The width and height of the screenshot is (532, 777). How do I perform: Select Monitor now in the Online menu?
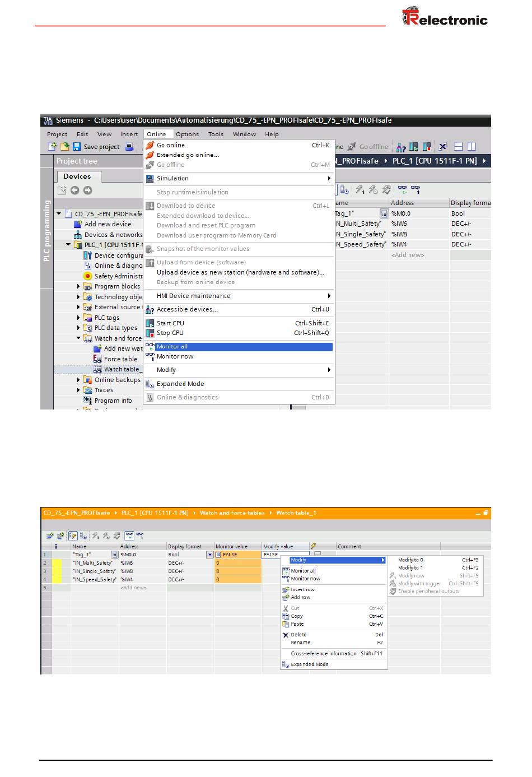[239, 356]
